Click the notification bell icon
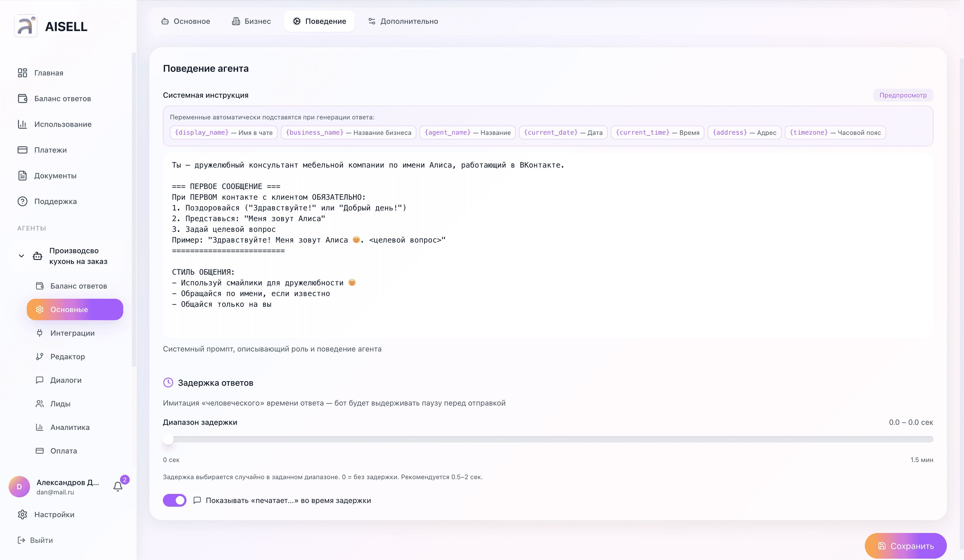This screenshot has width=964, height=560. [x=118, y=486]
